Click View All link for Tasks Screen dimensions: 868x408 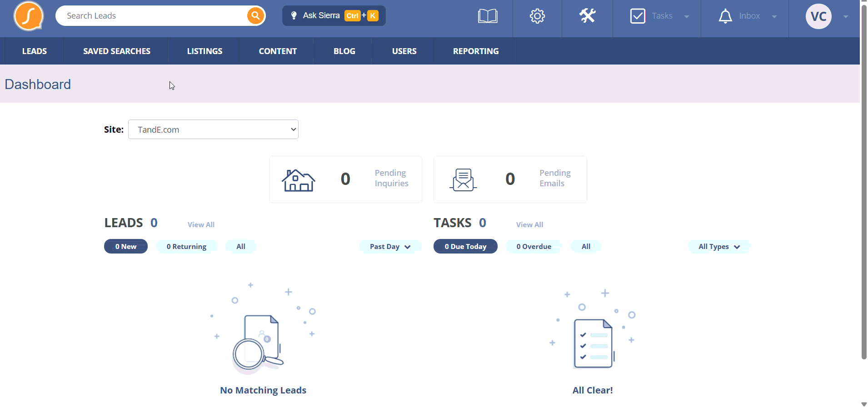point(529,224)
